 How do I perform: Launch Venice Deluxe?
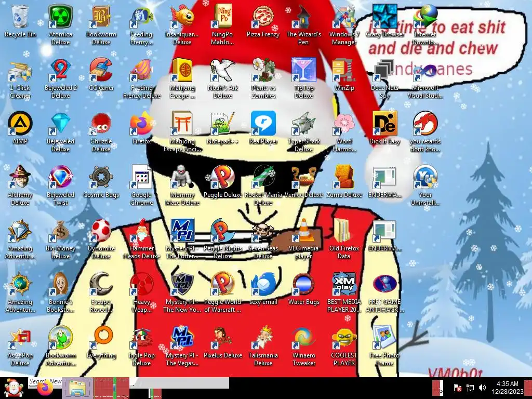(303, 181)
